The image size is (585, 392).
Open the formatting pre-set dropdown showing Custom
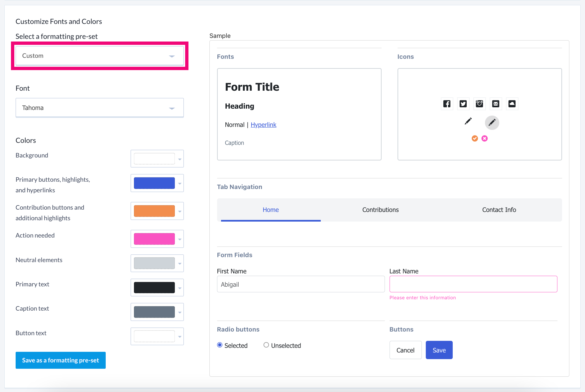99,56
